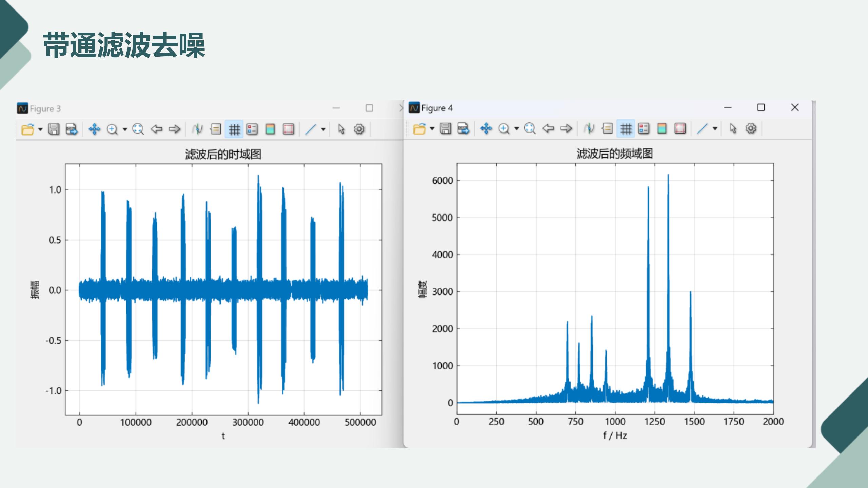Select the pan/move arrows tool in Figure 3
This screenshot has width=868, height=488.
coord(94,129)
